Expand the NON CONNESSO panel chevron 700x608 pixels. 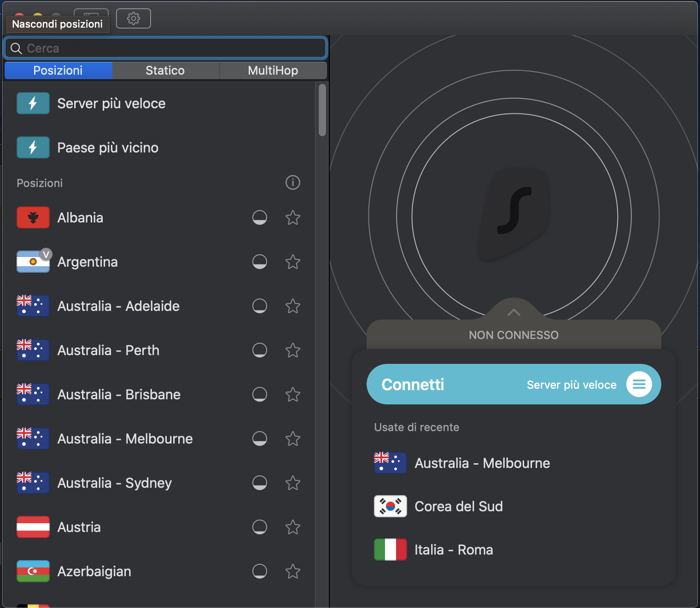pos(513,312)
